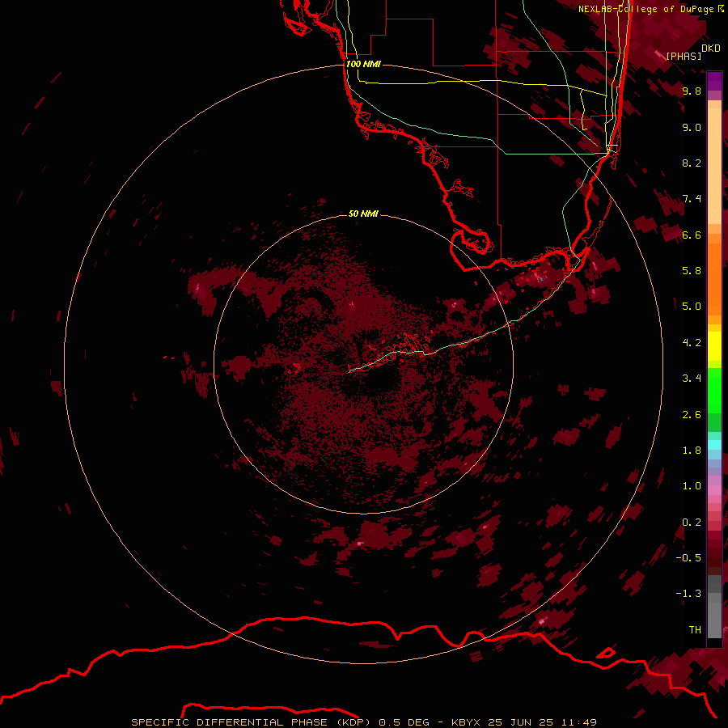Click the gray bottom segment of color bar

[714, 608]
